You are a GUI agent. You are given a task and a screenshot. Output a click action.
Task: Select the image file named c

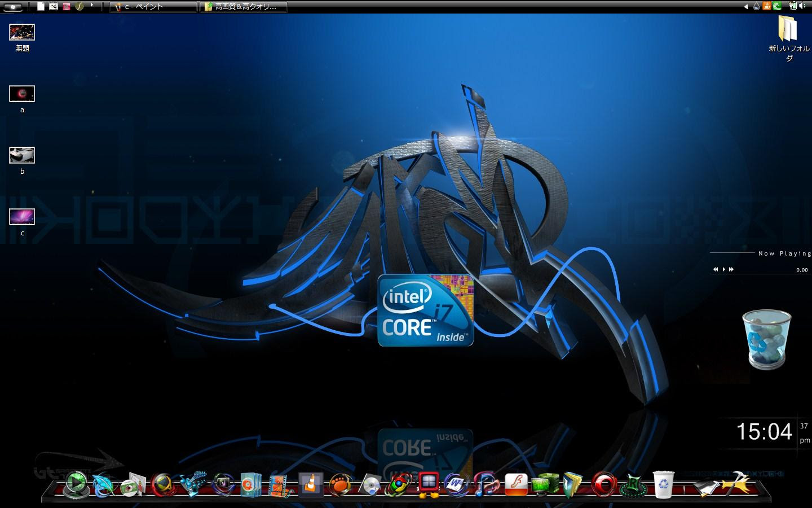point(22,222)
